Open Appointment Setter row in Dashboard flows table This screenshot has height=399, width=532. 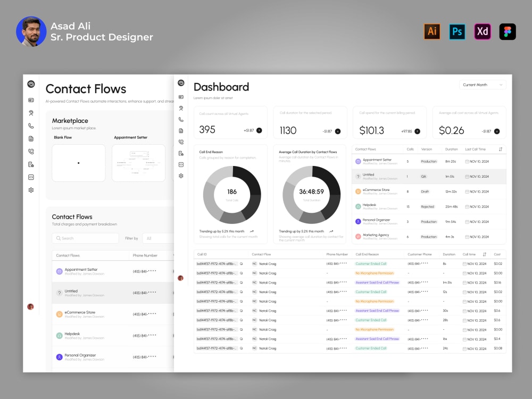429,162
